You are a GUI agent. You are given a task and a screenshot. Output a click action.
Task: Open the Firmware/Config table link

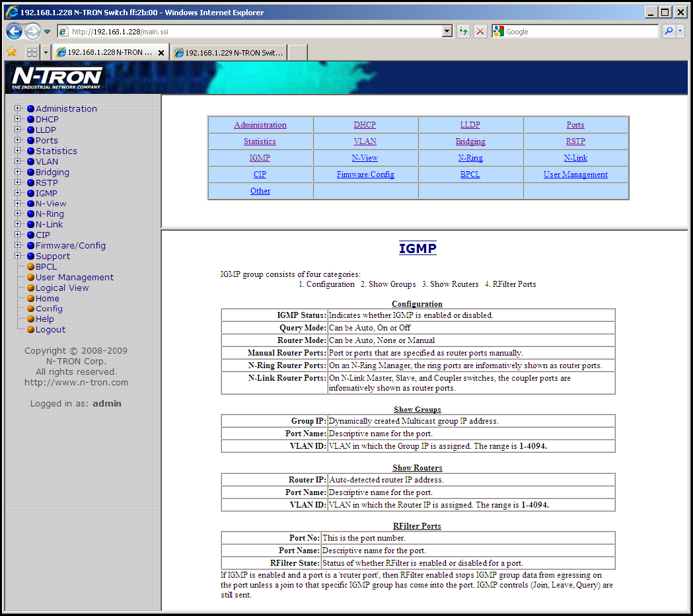pyautogui.click(x=365, y=174)
